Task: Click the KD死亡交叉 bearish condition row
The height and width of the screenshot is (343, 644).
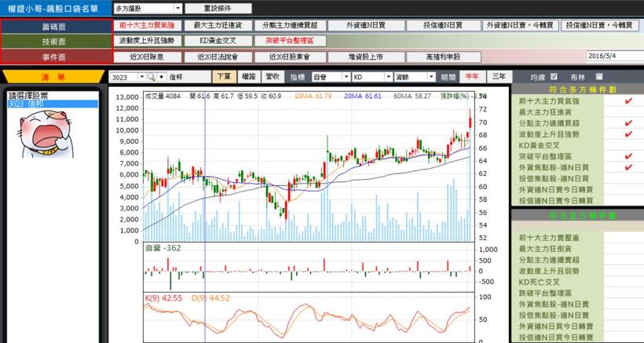Action: [577, 283]
